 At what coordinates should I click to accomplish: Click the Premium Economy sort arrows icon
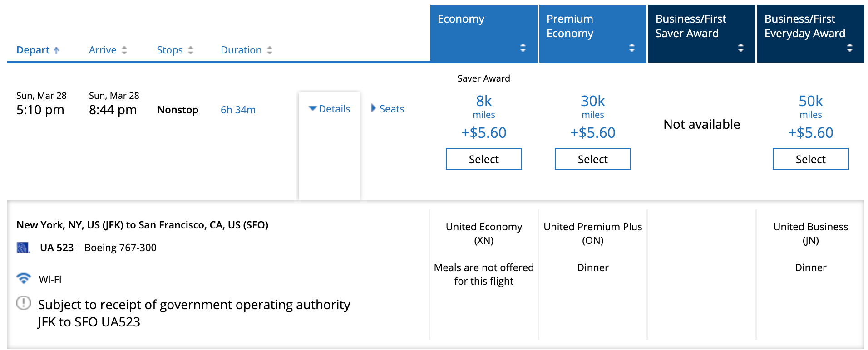632,48
